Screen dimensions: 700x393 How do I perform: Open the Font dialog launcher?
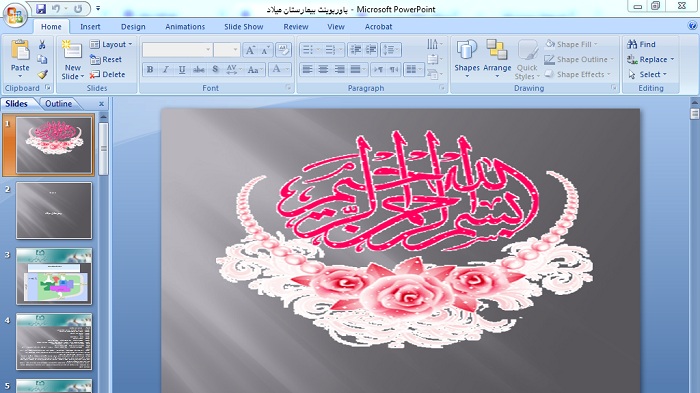(x=288, y=88)
